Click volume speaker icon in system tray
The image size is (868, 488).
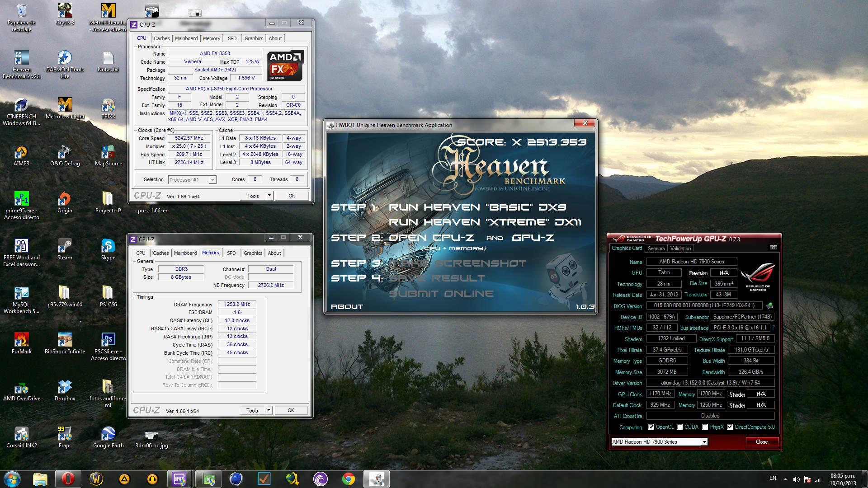click(796, 479)
